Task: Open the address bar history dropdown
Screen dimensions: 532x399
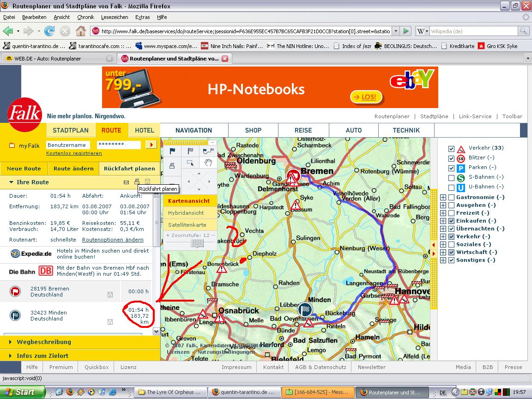Action: coord(396,31)
